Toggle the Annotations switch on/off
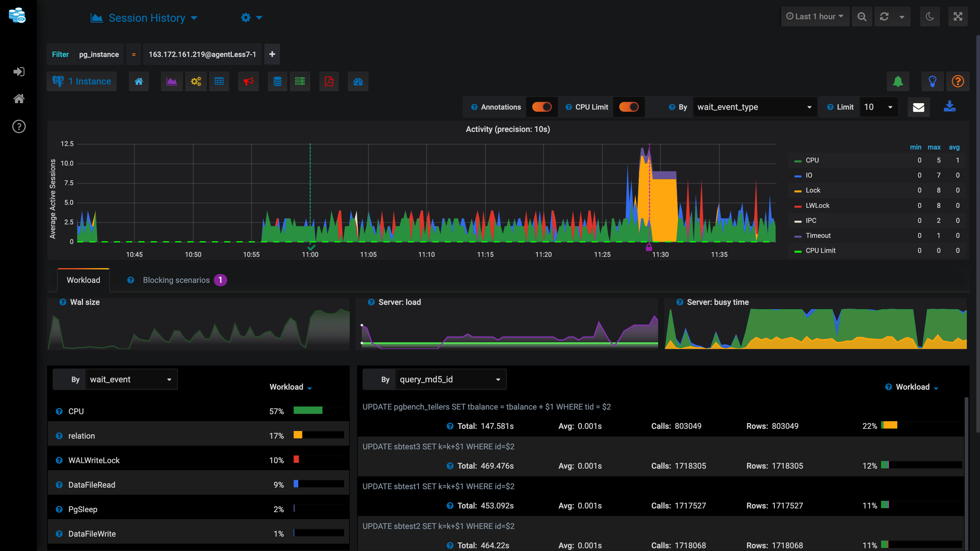 542,107
